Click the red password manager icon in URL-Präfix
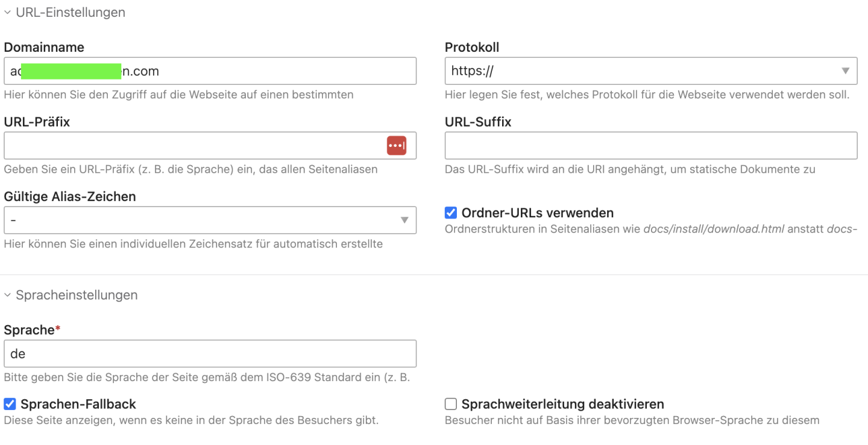The image size is (868, 445). pos(396,146)
